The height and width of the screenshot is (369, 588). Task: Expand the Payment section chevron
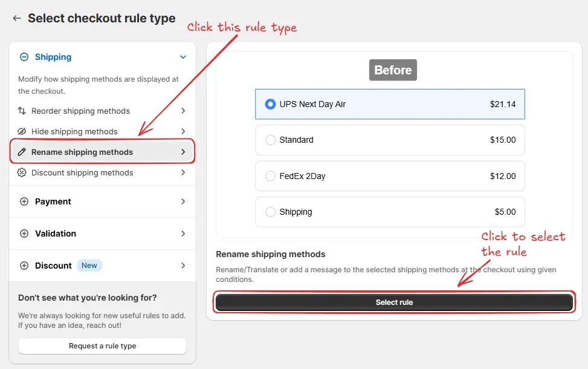(x=183, y=201)
